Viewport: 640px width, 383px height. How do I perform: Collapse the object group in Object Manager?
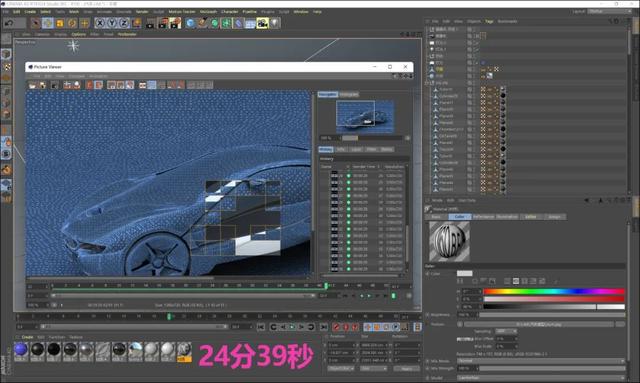428,82
